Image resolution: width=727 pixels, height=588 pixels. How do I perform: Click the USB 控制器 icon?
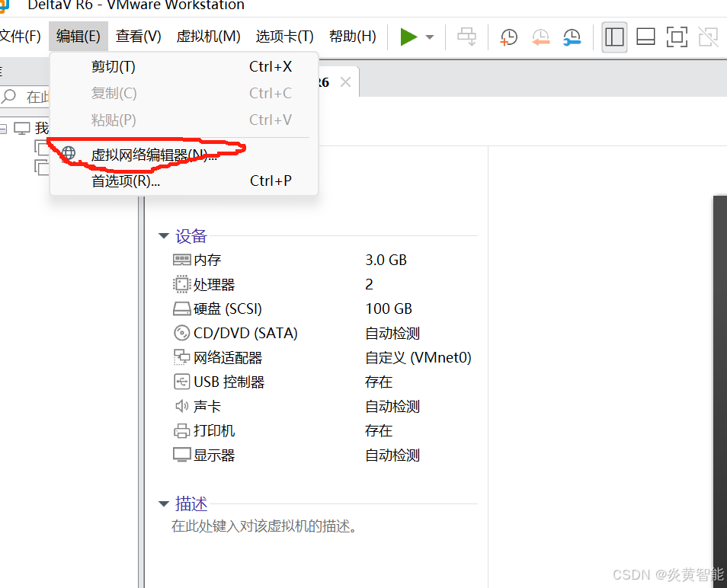point(181,382)
